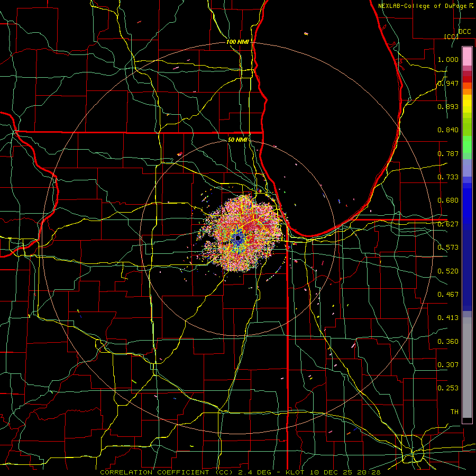This screenshot has width=476, height=476.
Task: Select the 0.413 legend value
Action: pos(448,318)
